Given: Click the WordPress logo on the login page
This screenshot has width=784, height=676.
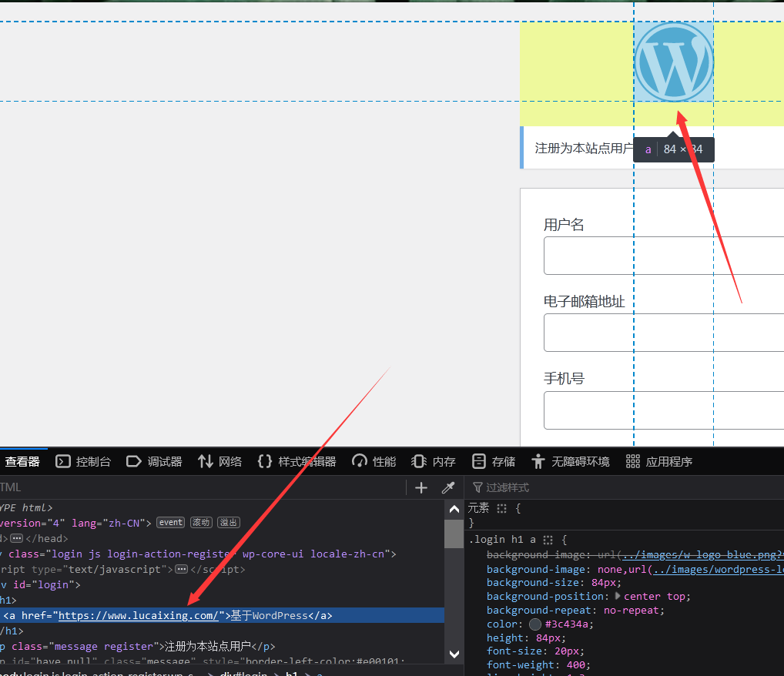Looking at the screenshot, I should (x=674, y=62).
